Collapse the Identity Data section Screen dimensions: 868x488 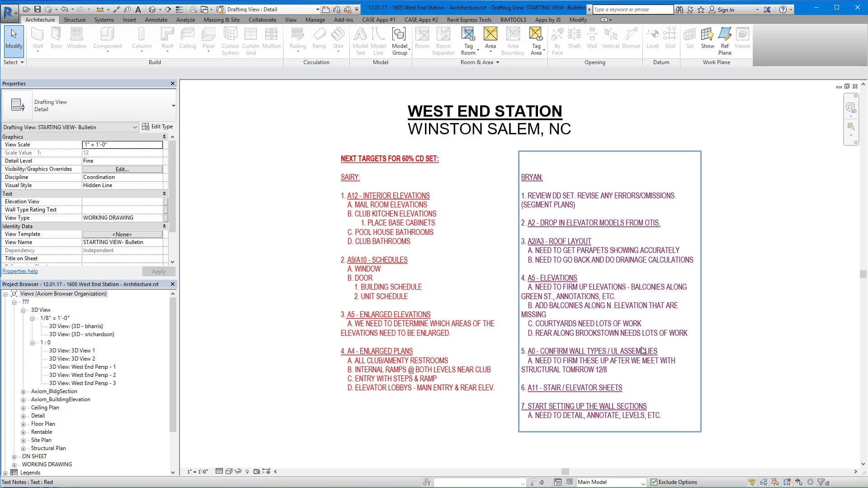(164, 226)
